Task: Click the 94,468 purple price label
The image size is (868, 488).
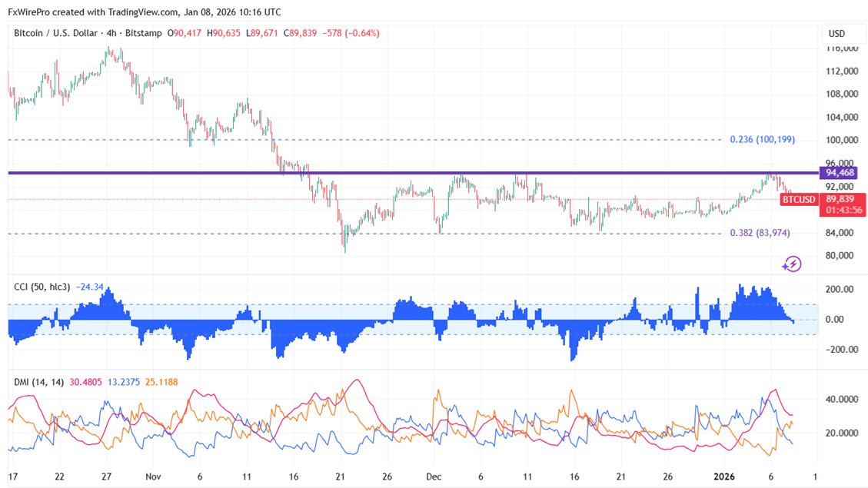Action: 840,173
